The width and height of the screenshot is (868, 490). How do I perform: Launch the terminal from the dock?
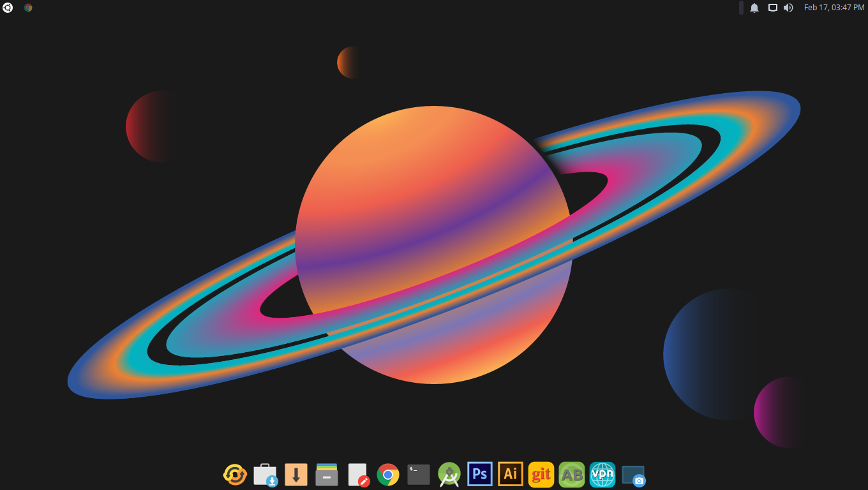419,475
